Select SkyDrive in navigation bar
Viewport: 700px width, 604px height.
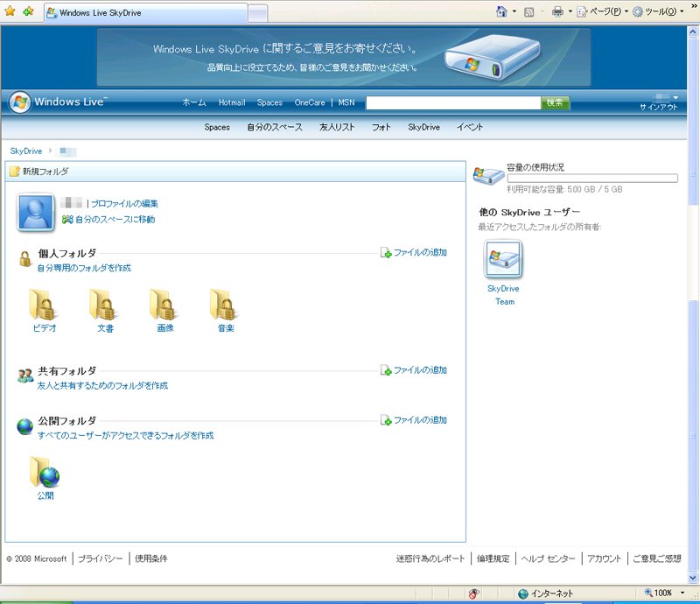[423, 127]
